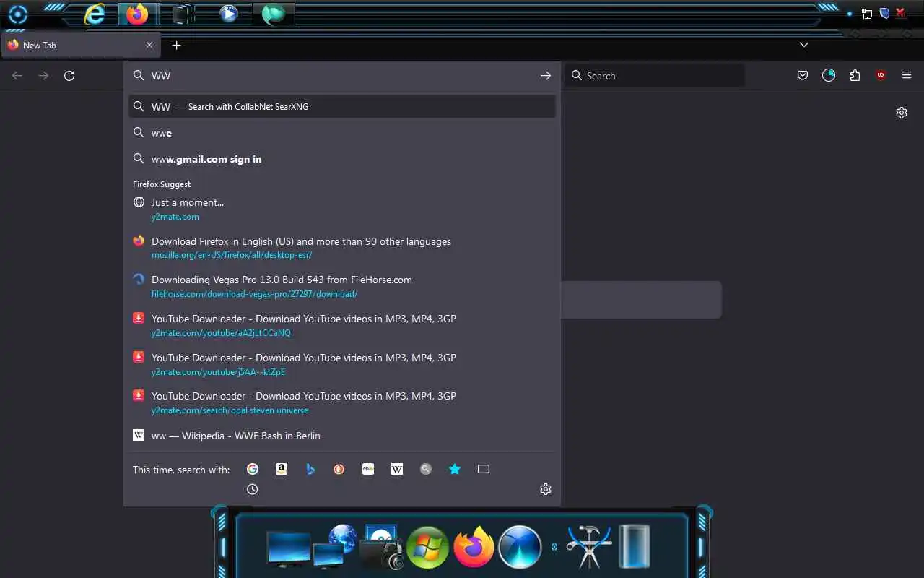The width and height of the screenshot is (924, 578).
Task: Open uBlock Origin extension popup
Action: tap(881, 75)
